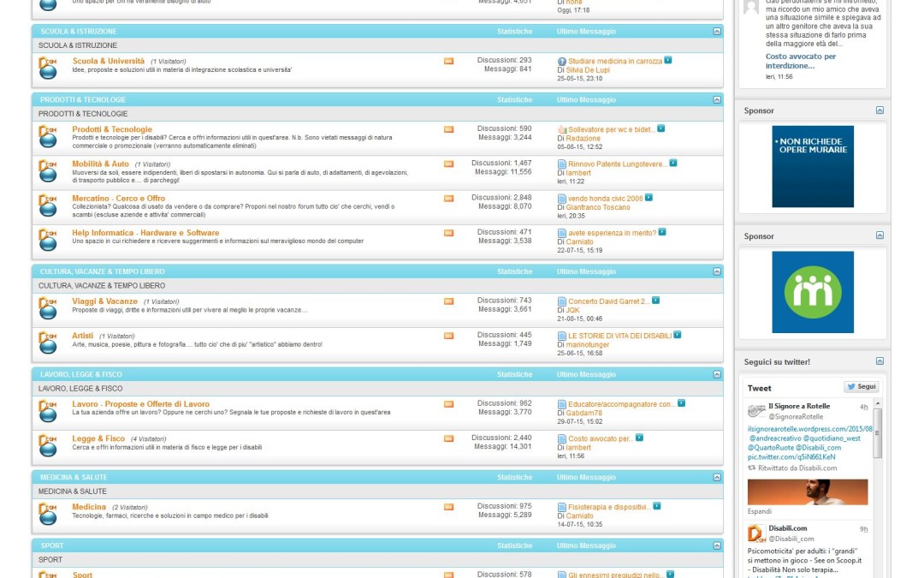Collapse the PRODOTTI & TECNOLOGIE category
The image size is (924, 578).
coord(717,99)
